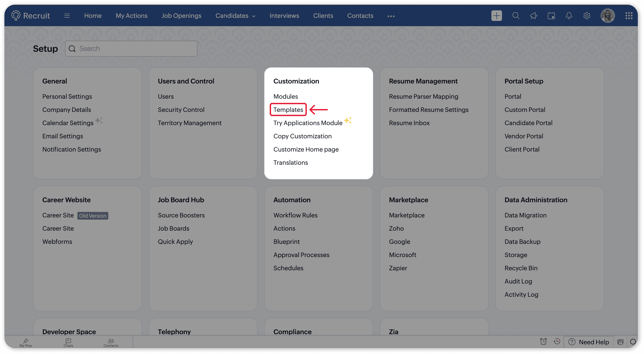Open Templates under Customization
Viewport: 644px width, 354px height.
(288, 110)
